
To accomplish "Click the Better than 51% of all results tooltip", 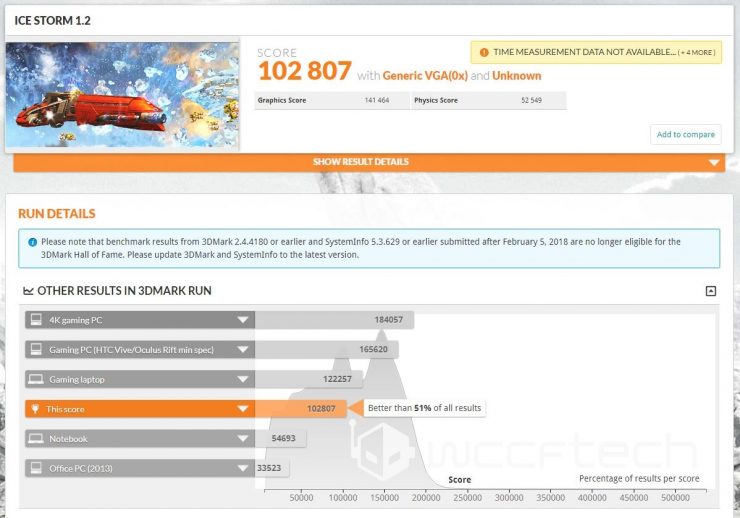I will [424, 408].
